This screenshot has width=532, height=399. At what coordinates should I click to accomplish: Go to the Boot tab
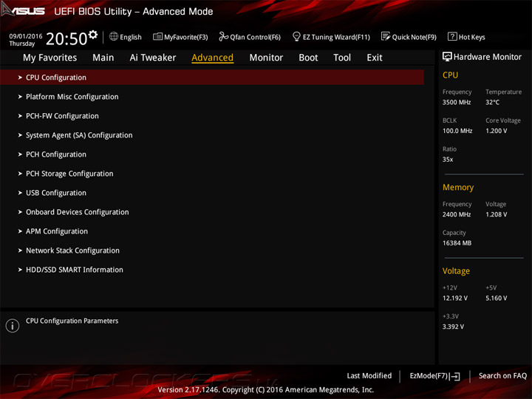click(x=308, y=58)
